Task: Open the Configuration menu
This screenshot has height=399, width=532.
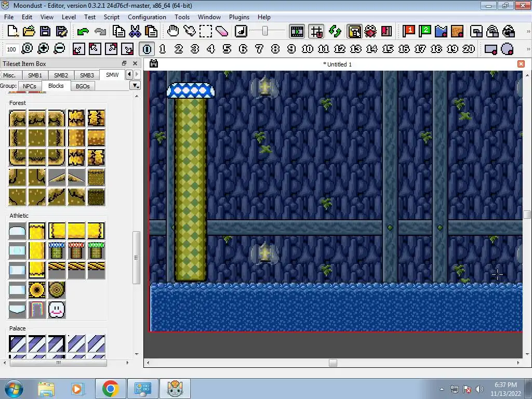Action: [x=147, y=17]
